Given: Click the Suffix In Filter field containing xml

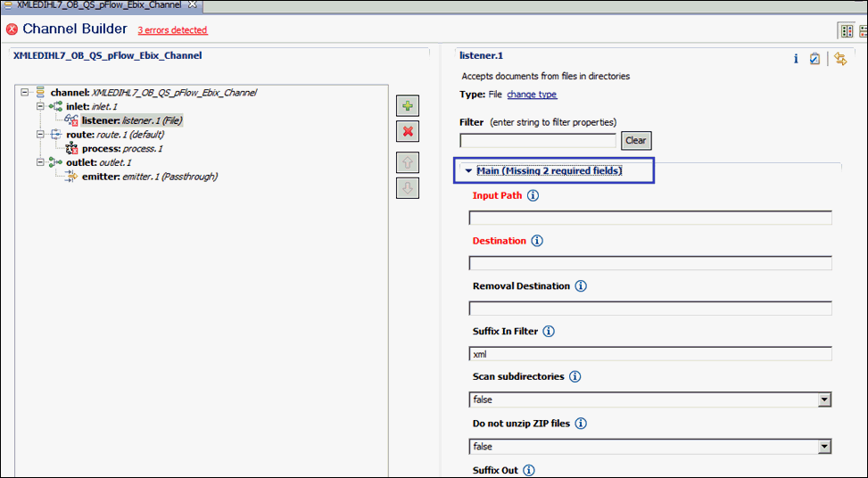Looking at the screenshot, I should [650, 354].
